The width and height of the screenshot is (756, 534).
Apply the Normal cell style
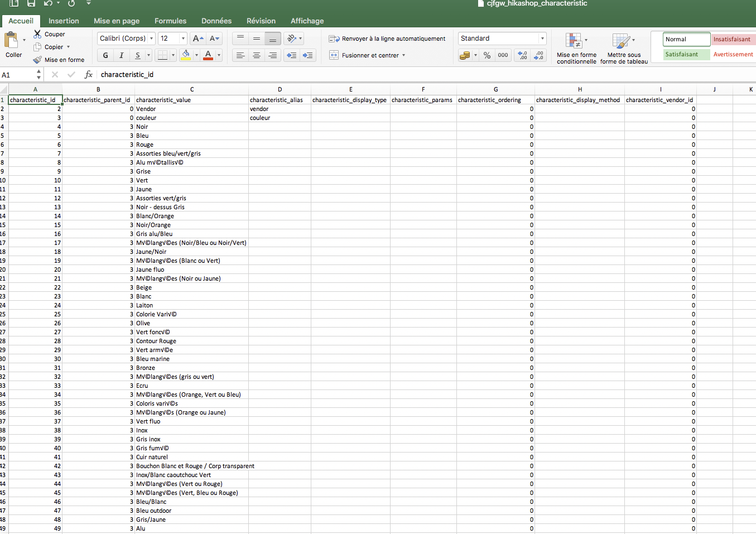(x=686, y=39)
